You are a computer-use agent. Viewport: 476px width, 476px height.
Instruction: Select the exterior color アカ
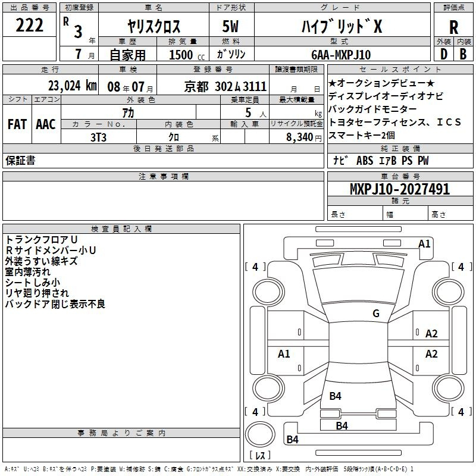pyautogui.click(x=128, y=112)
